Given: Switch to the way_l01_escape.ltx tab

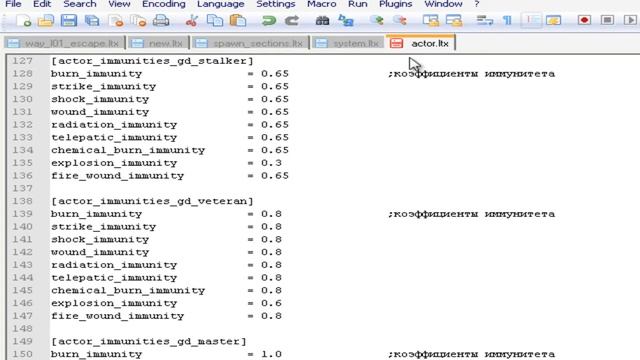Looking at the screenshot, I should (x=64, y=43).
